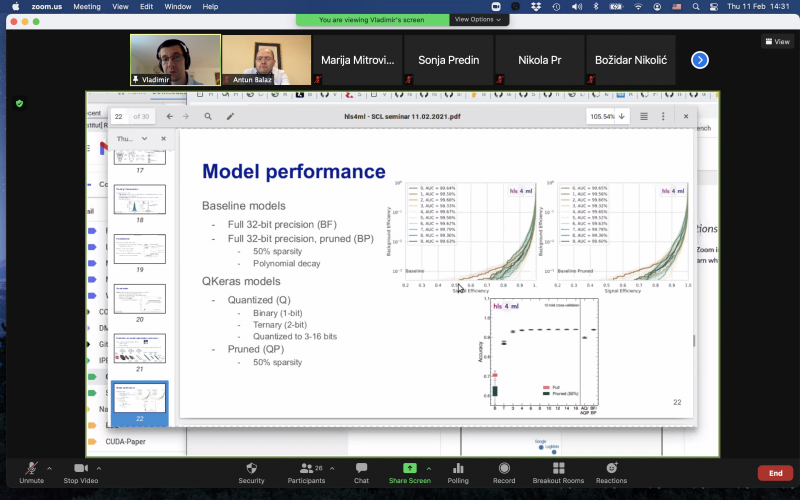Open the View menu in menu bar
Screen dimensions: 800x500
pos(120,7)
